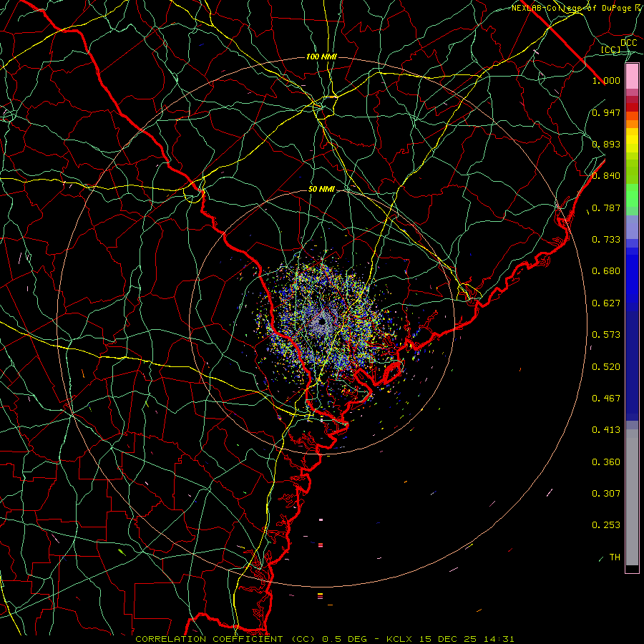Click the 0.360 color scale value
Image resolution: width=644 pixels, height=644 pixels.
(606, 462)
